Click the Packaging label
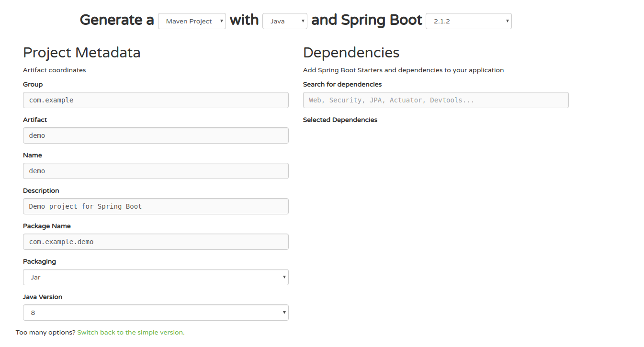The image size is (644, 347). click(39, 261)
